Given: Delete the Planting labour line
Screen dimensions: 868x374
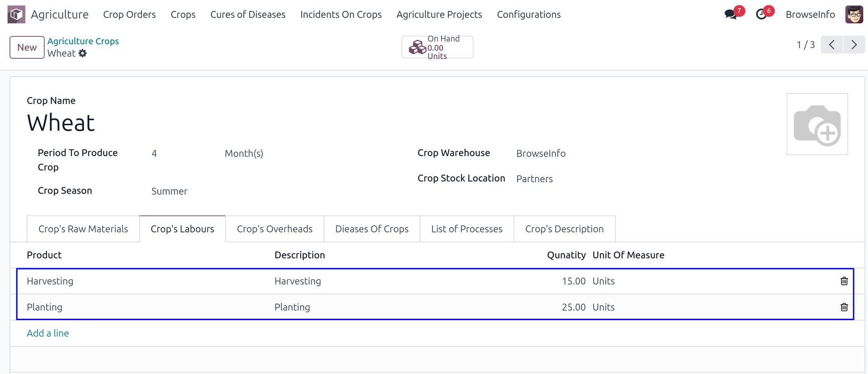Looking at the screenshot, I should pyautogui.click(x=844, y=308).
